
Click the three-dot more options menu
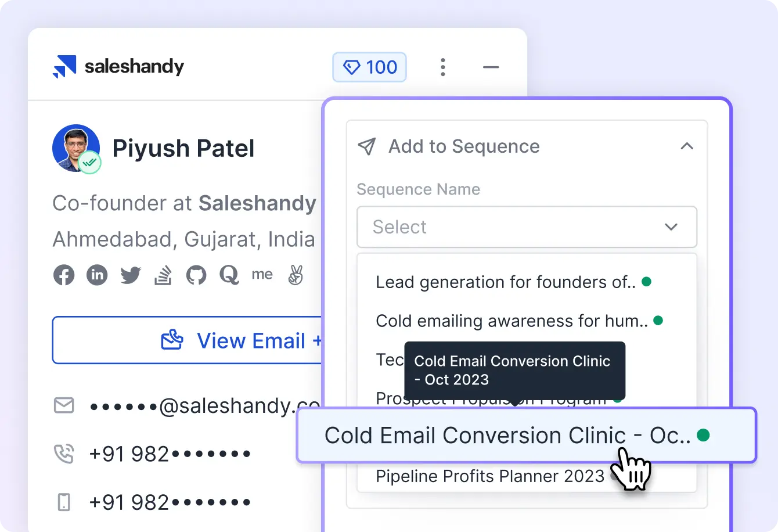pos(443,67)
